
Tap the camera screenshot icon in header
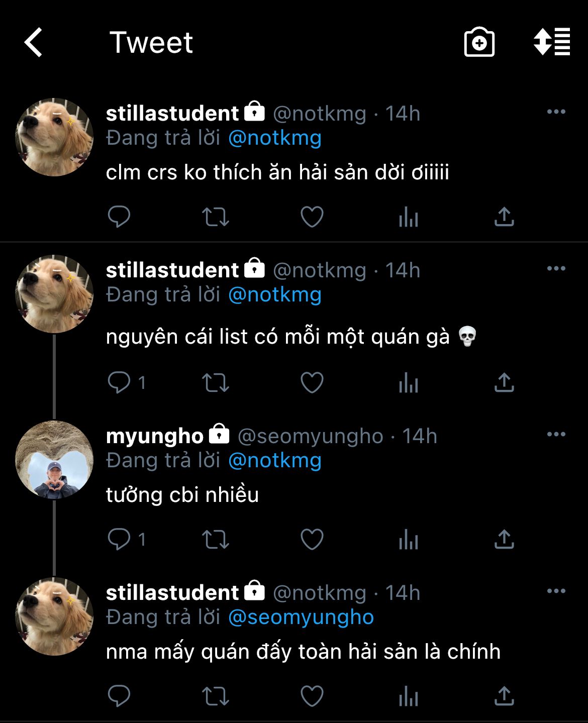tap(479, 43)
